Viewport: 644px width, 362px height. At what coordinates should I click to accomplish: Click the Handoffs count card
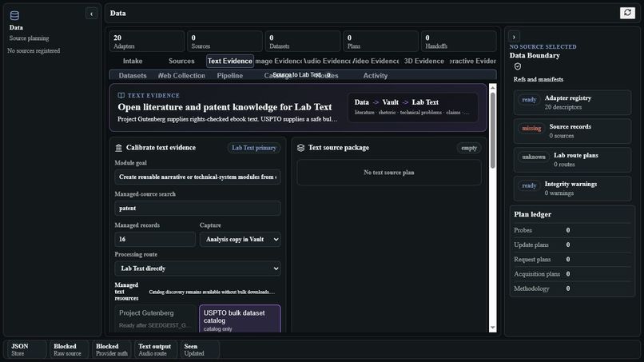click(x=459, y=41)
